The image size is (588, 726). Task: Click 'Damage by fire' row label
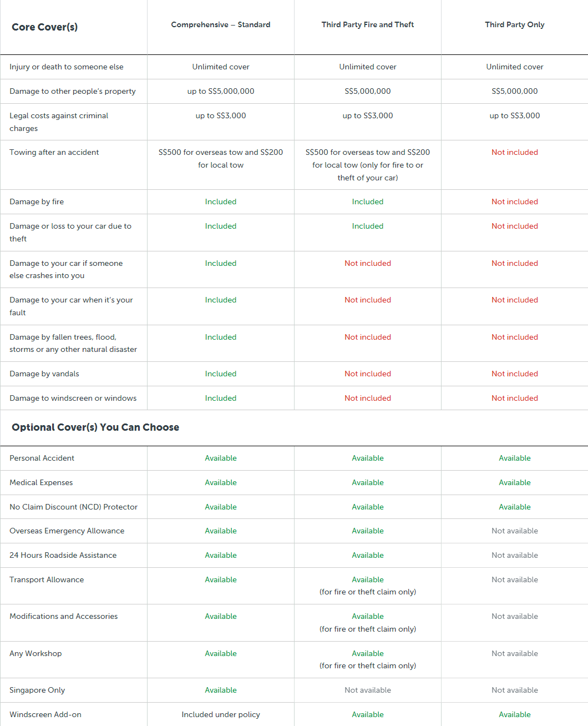[x=37, y=201]
